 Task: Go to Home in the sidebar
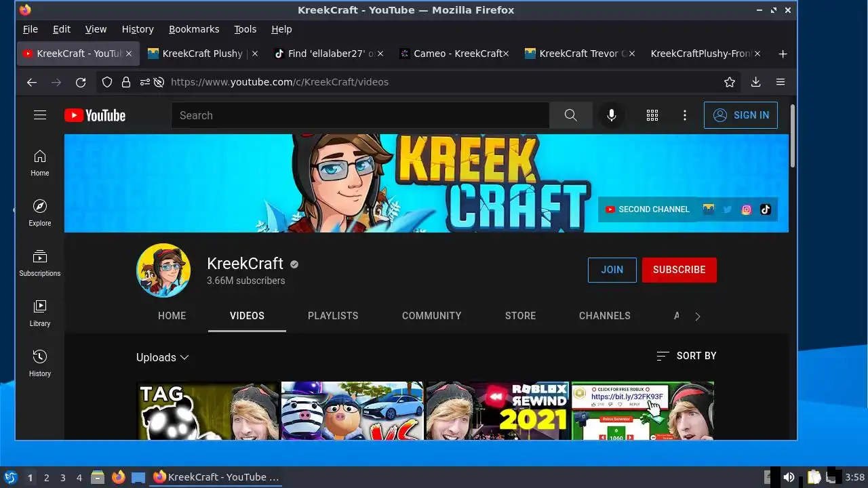click(40, 163)
